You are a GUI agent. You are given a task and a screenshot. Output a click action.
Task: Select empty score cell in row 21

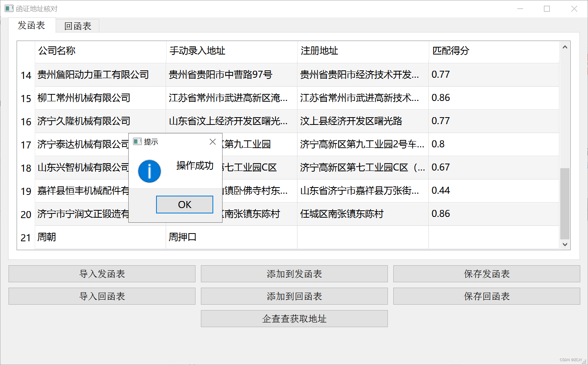[x=494, y=237]
